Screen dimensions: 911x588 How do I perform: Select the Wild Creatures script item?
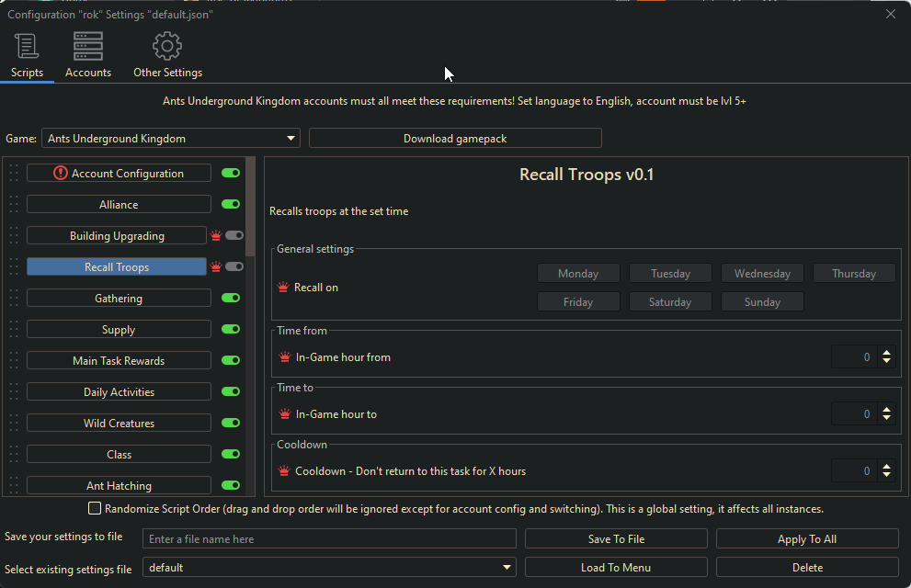pyautogui.click(x=119, y=424)
